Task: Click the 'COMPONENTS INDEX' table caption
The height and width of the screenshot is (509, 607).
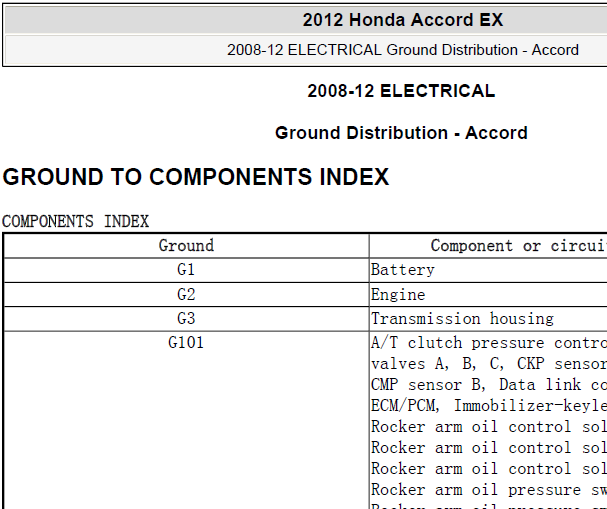Action: tap(75, 221)
